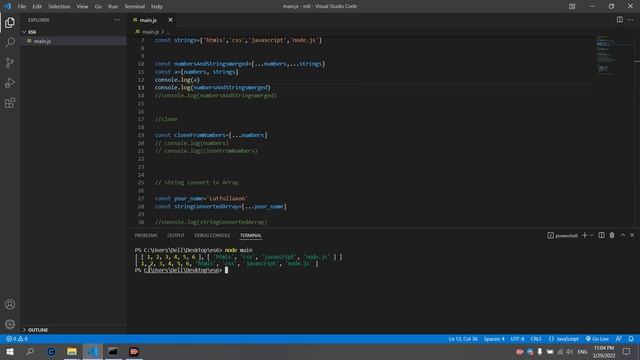Go to line via Ln 13, Col 36
Screen dimensions: 640x360
pyautogui.click(x=463, y=339)
